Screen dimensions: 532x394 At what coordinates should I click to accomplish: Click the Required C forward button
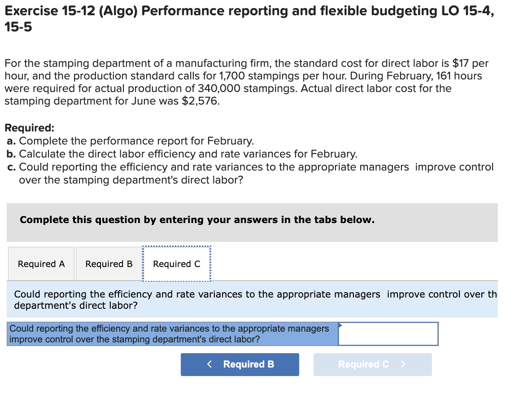372,364
